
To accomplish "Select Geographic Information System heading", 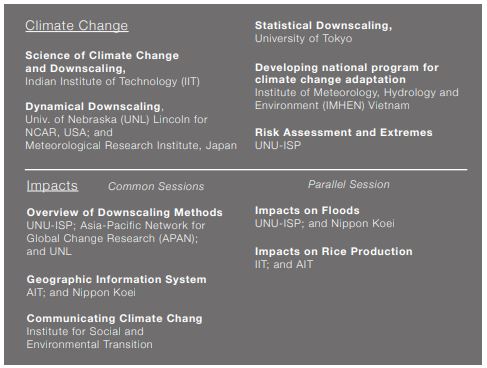I will 116,279.
